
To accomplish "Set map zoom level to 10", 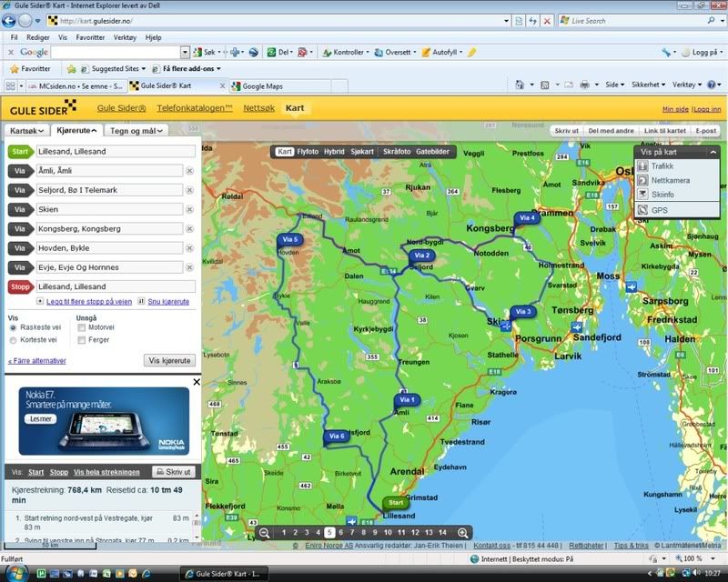I will [x=388, y=533].
